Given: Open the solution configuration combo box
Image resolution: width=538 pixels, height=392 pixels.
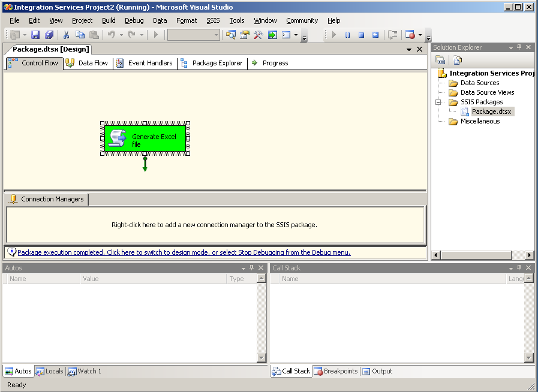Looking at the screenshot, I should tap(194, 35).
